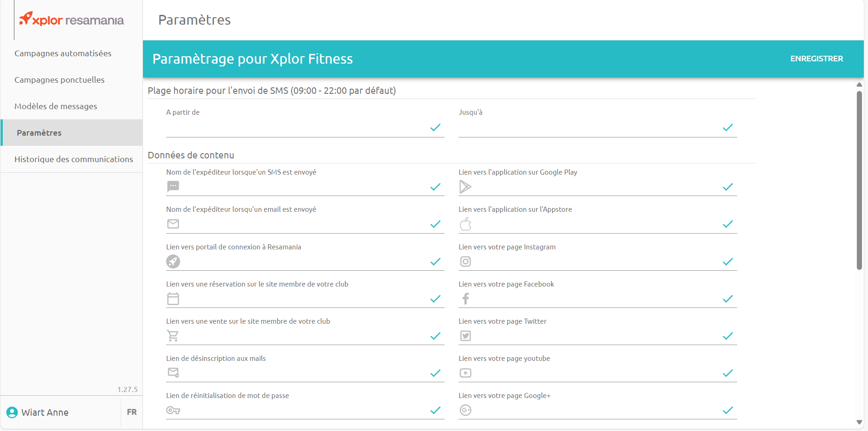Click the Facebook icon
This screenshot has height=431, width=868.
(466, 299)
